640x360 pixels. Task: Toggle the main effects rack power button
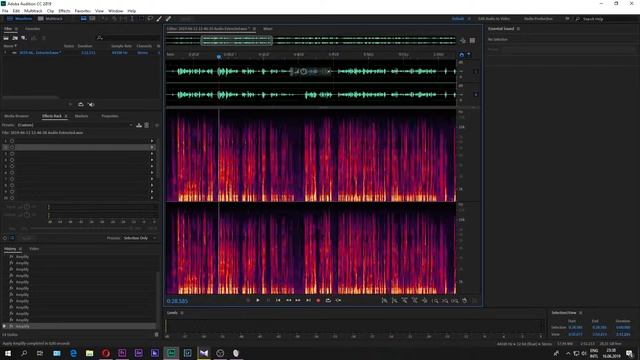pyautogui.click(x=5, y=238)
